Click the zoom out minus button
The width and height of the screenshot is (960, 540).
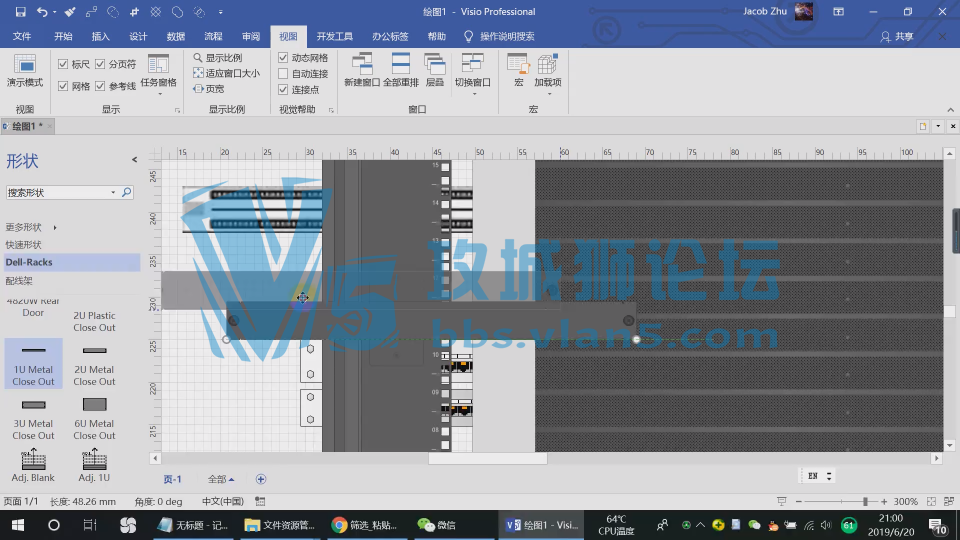point(798,501)
